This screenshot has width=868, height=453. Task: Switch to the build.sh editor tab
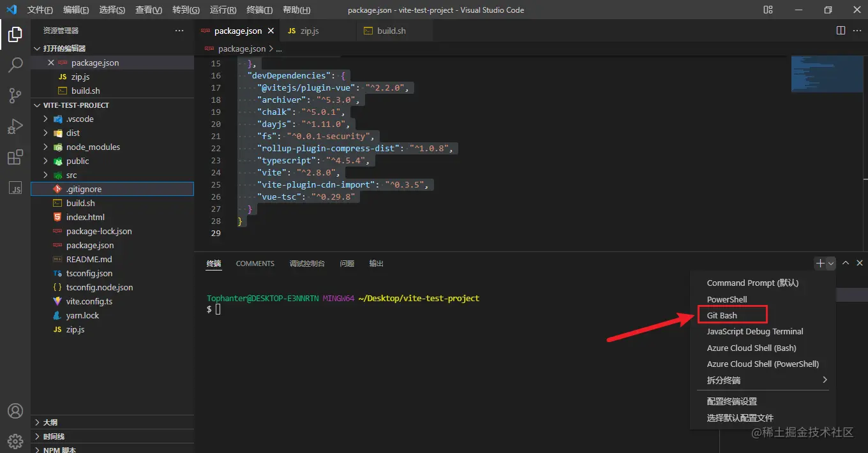[394, 31]
